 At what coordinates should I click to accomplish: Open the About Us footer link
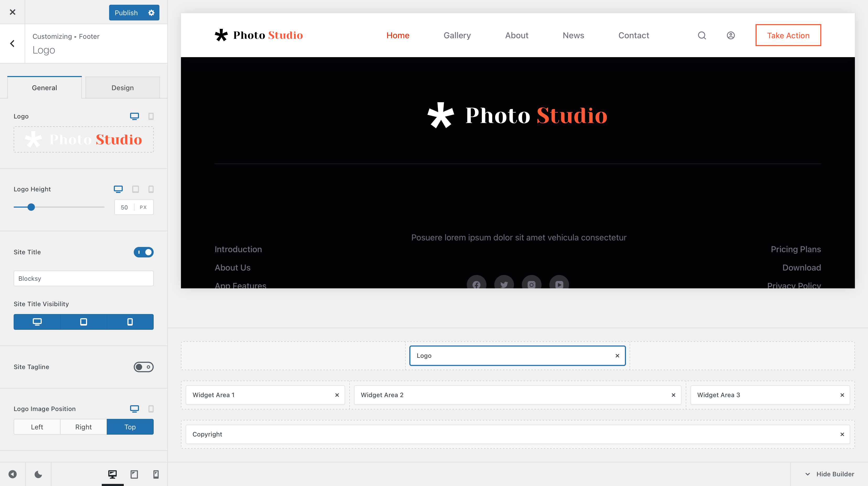click(233, 267)
